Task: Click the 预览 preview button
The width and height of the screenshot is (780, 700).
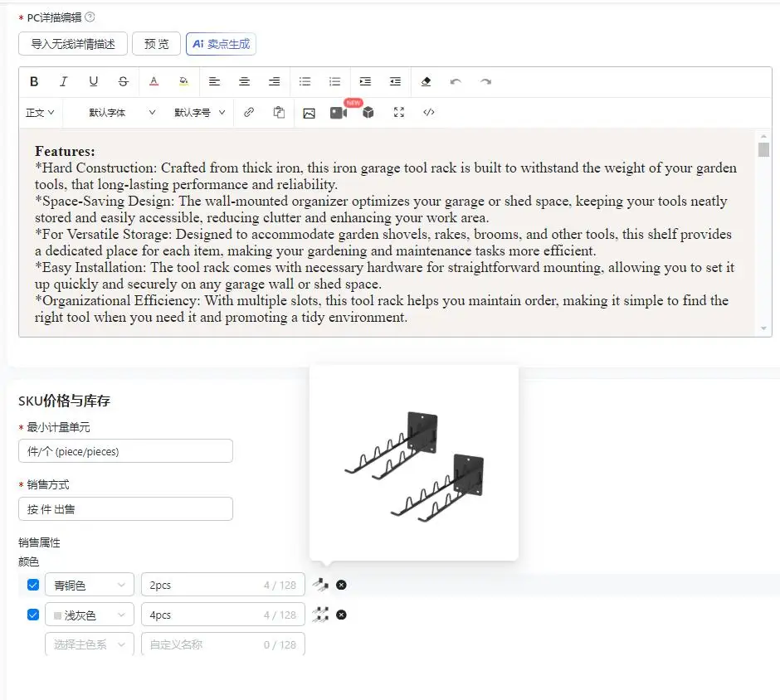Action: (156, 44)
